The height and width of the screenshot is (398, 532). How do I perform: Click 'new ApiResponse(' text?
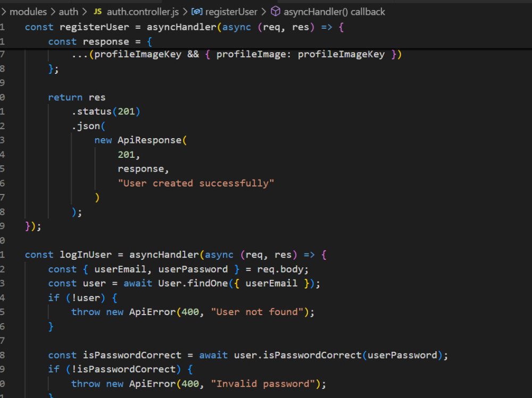[x=140, y=140]
